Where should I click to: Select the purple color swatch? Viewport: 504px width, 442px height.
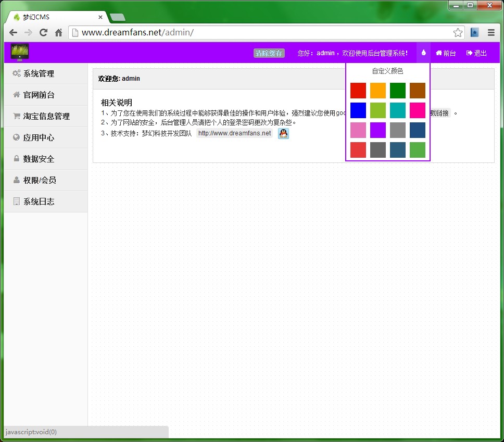(x=378, y=130)
